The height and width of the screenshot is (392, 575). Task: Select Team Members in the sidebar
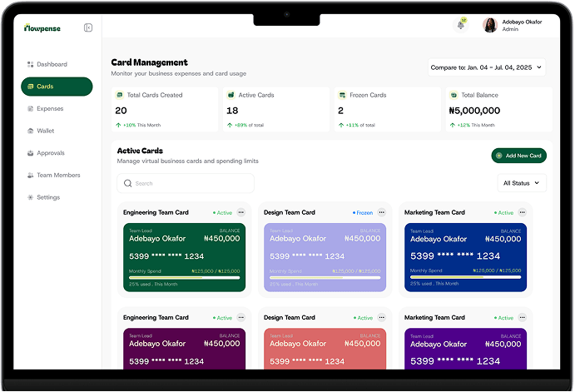(57, 175)
